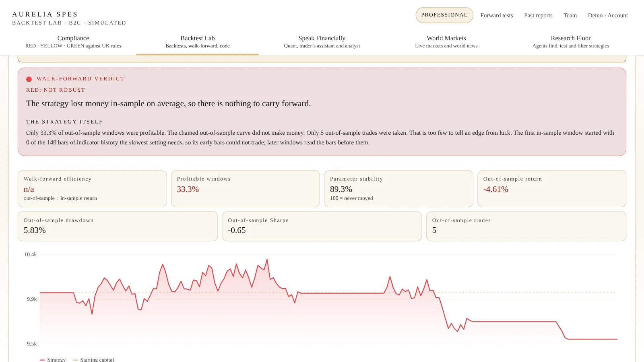Select the Profitable windows metric card

246,189
